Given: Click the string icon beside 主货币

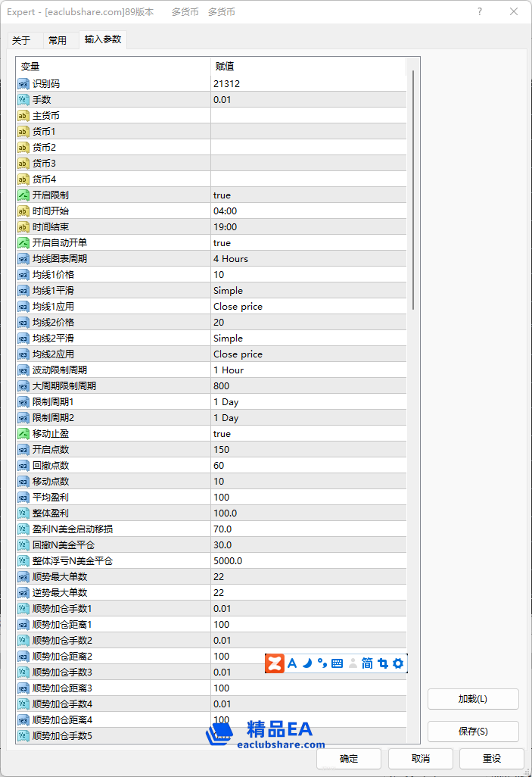Looking at the screenshot, I should click(x=23, y=115).
